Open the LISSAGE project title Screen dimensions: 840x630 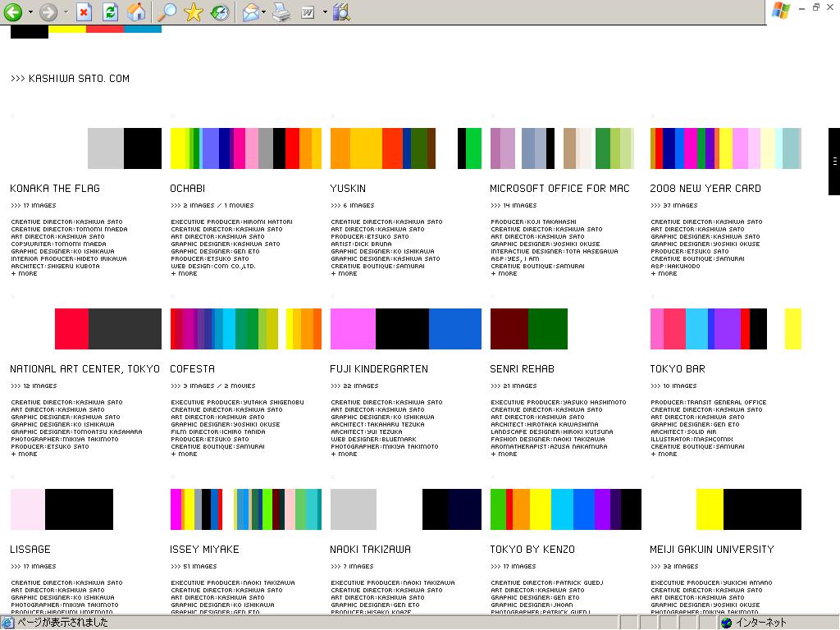click(x=30, y=550)
